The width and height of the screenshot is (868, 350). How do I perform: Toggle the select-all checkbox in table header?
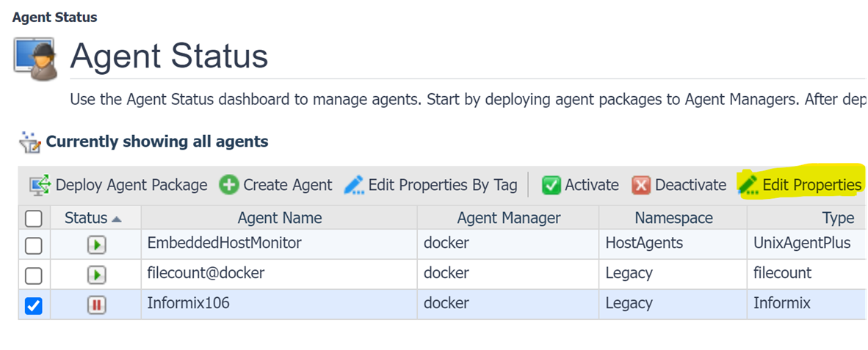34,218
